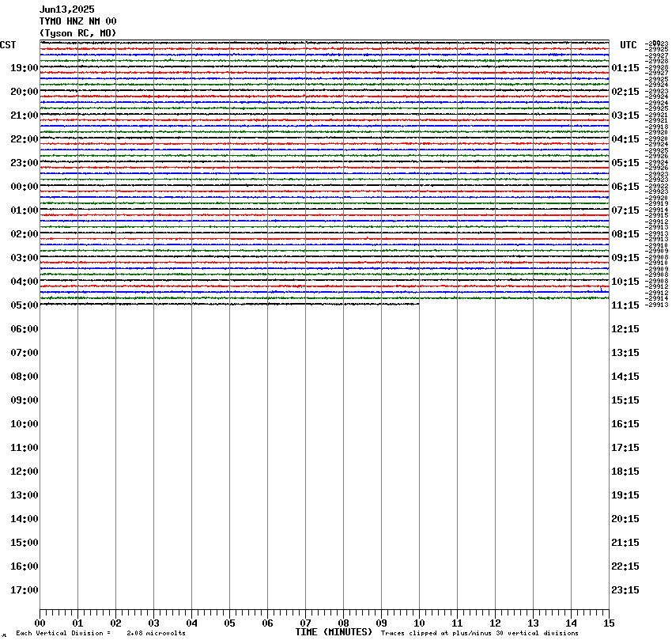Image resolution: width=672 pixels, height=644 pixels.
Task: Click the minute axis label "00"
Action: [x=40, y=623]
